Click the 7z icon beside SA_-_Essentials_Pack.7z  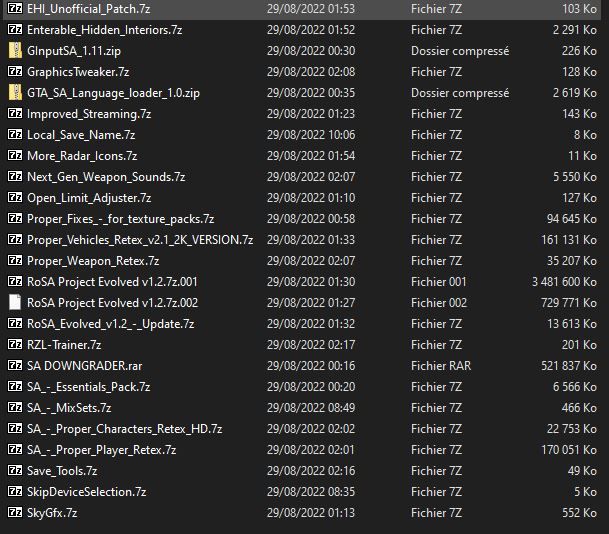click(x=15, y=386)
